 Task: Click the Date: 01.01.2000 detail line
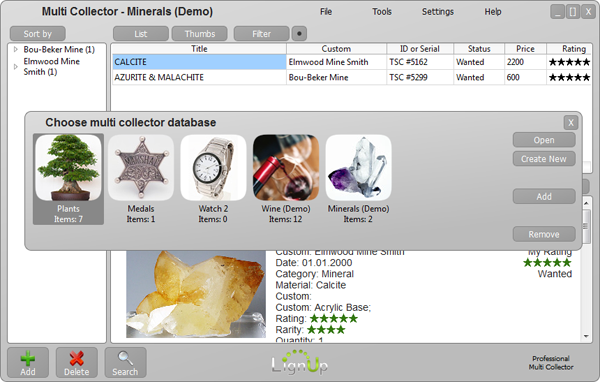coord(314,263)
